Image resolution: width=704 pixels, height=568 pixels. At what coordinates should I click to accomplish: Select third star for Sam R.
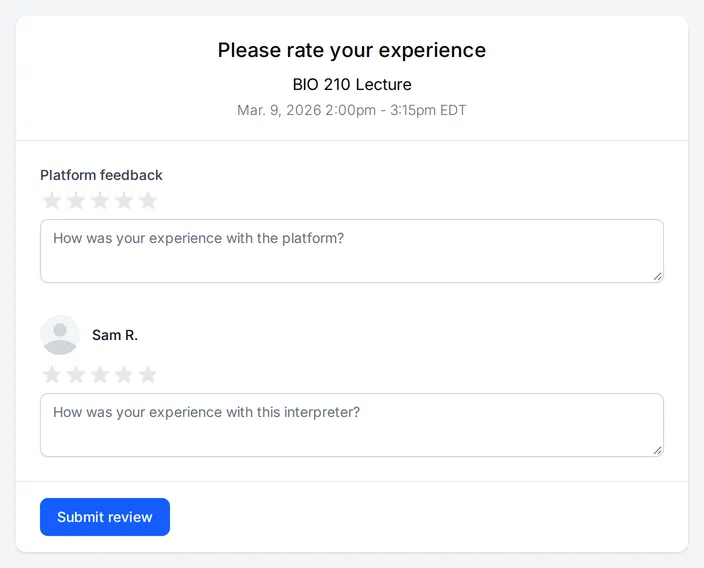(x=100, y=374)
